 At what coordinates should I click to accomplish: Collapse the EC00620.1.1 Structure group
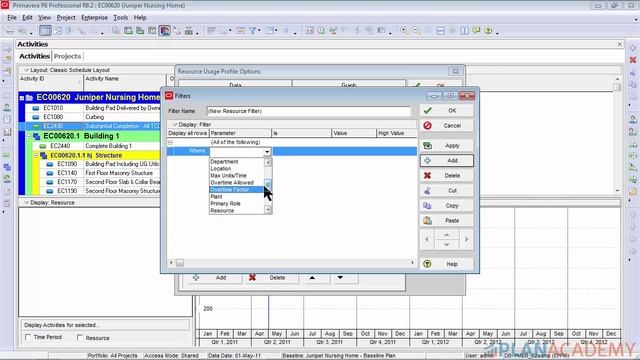(36, 156)
